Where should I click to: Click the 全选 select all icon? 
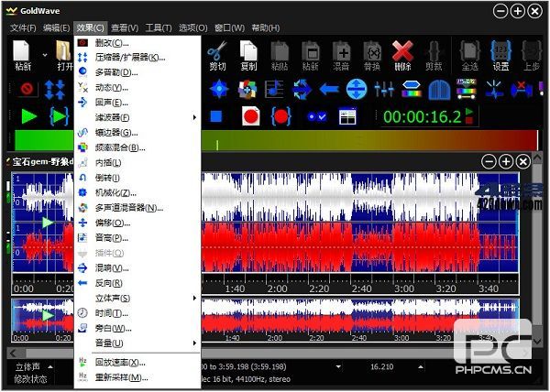pyautogui.click(x=469, y=51)
